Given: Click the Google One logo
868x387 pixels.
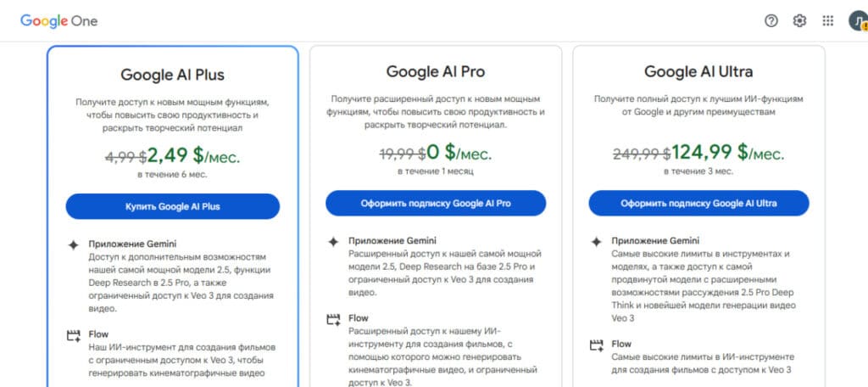Looking at the screenshot, I should pyautogui.click(x=58, y=21).
